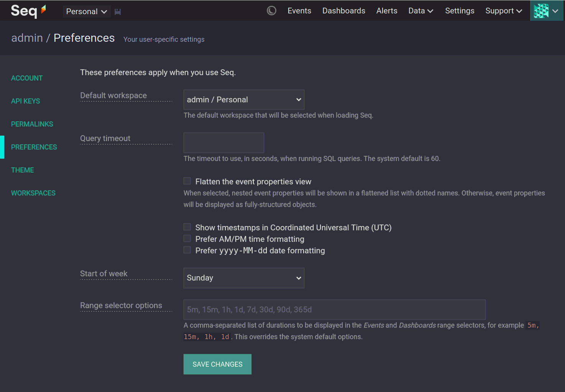
Task: Click the Save Changes button
Action: tap(217, 364)
